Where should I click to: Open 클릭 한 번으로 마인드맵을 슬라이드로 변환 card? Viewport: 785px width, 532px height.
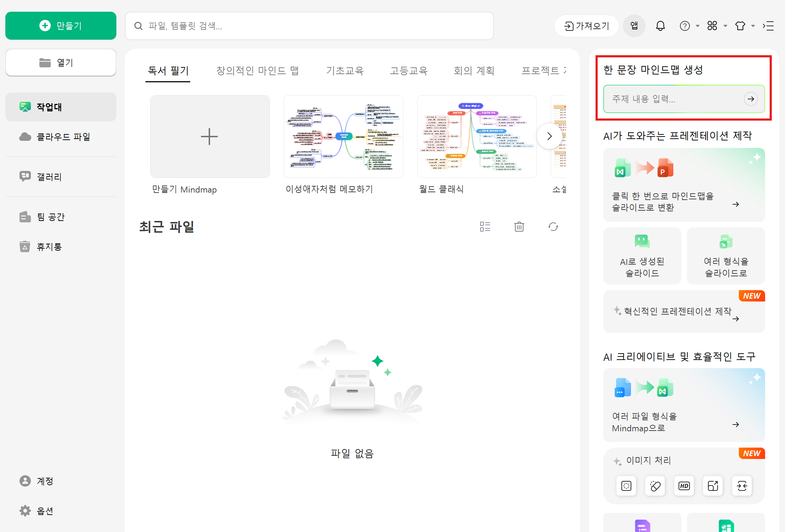click(684, 185)
